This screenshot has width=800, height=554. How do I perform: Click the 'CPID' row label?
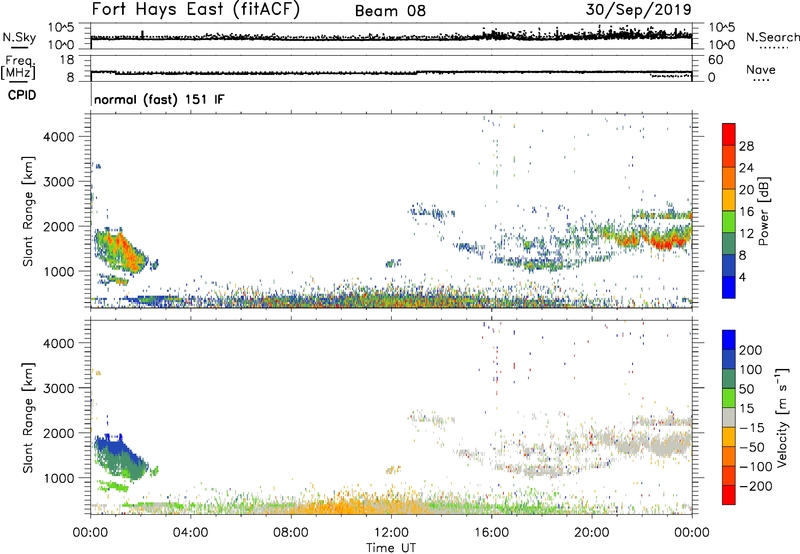point(22,95)
